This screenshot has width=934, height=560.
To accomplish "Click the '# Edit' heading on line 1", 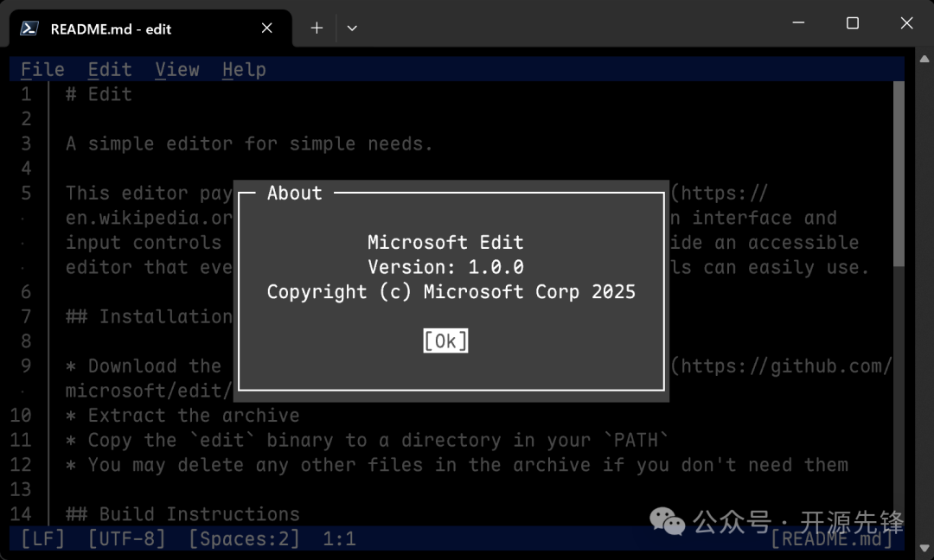I will (99, 94).
